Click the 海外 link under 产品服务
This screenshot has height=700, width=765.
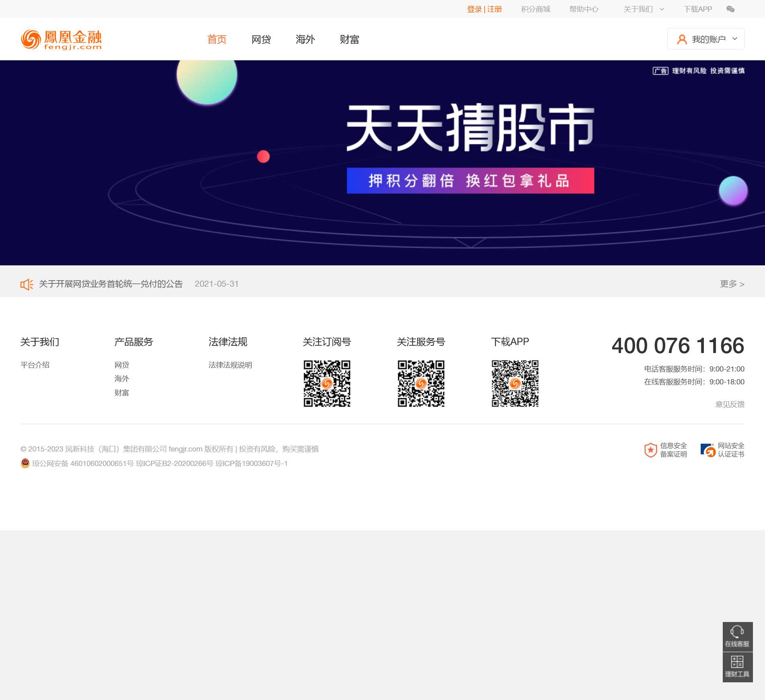(x=122, y=379)
